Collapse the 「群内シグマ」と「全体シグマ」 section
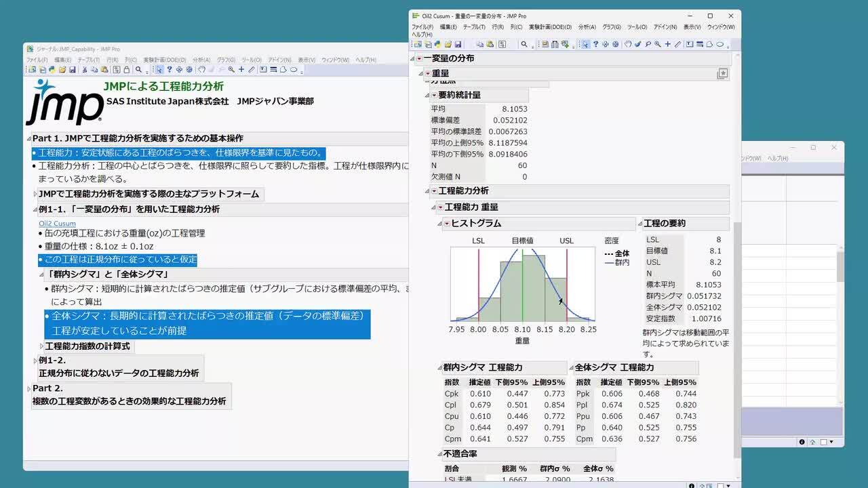The image size is (868, 488). [41, 274]
